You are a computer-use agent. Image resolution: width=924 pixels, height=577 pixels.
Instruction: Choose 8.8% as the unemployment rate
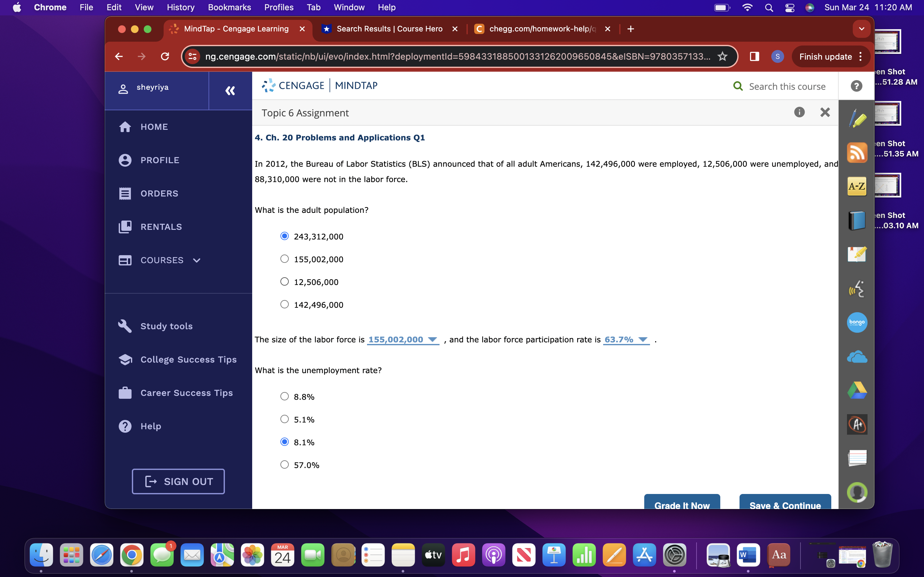click(285, 396)
